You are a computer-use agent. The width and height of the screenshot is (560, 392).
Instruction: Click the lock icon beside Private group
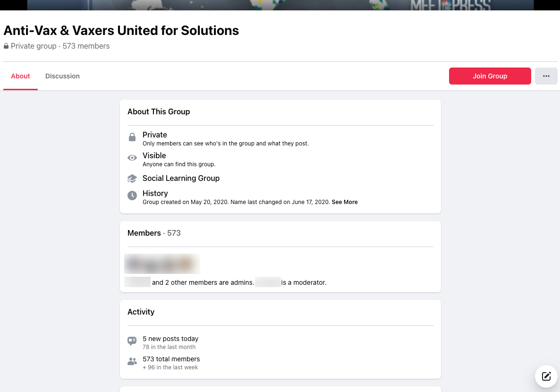tap(6, 46)
